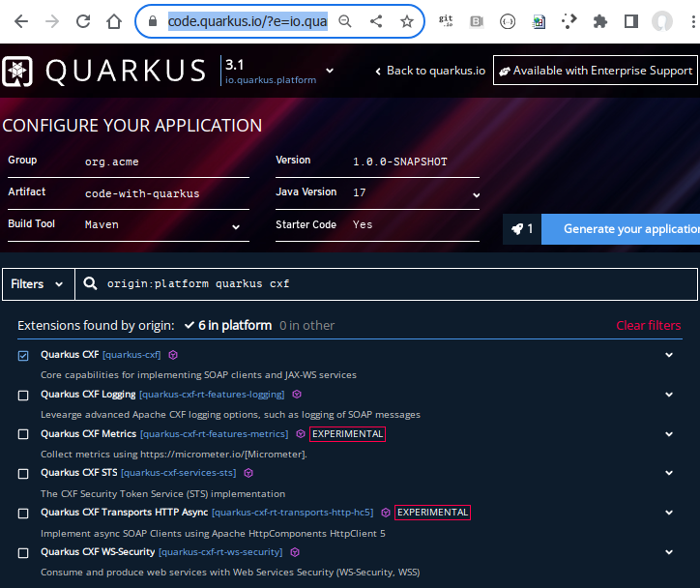This screenshot has height=588, width=700.
Task: Click the zoom magnifier icon in address bar
Action: point(345,21)
